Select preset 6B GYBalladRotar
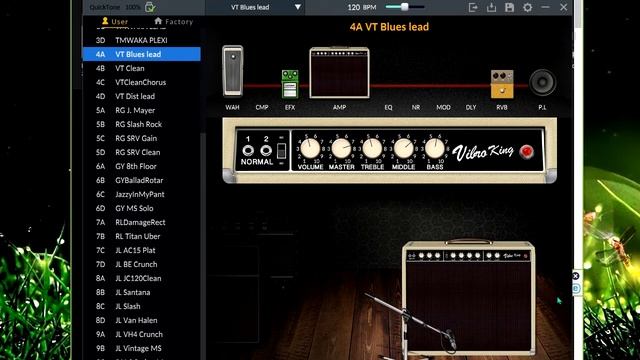The height and width of the screenshot is (360, 640). point(142,180)
